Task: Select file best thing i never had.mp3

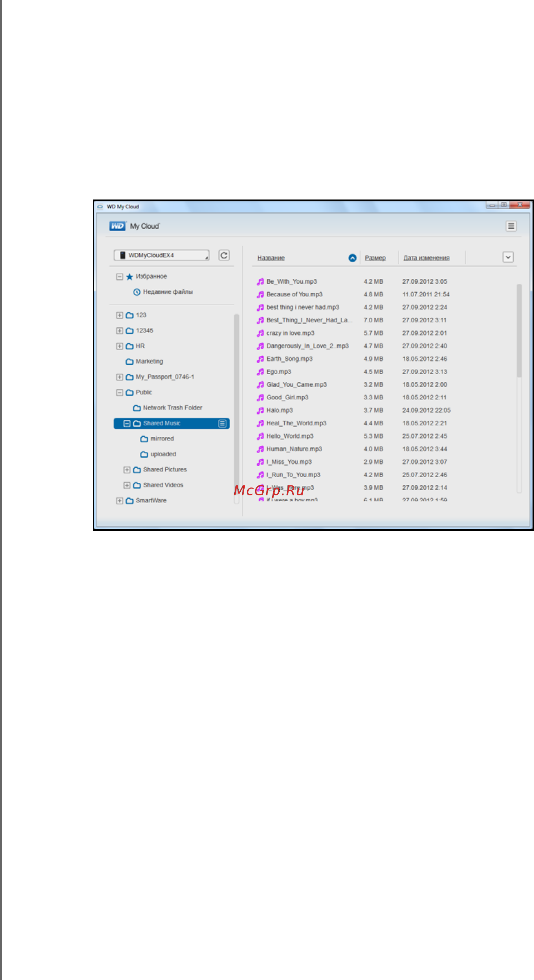Action: coord(303,307)
